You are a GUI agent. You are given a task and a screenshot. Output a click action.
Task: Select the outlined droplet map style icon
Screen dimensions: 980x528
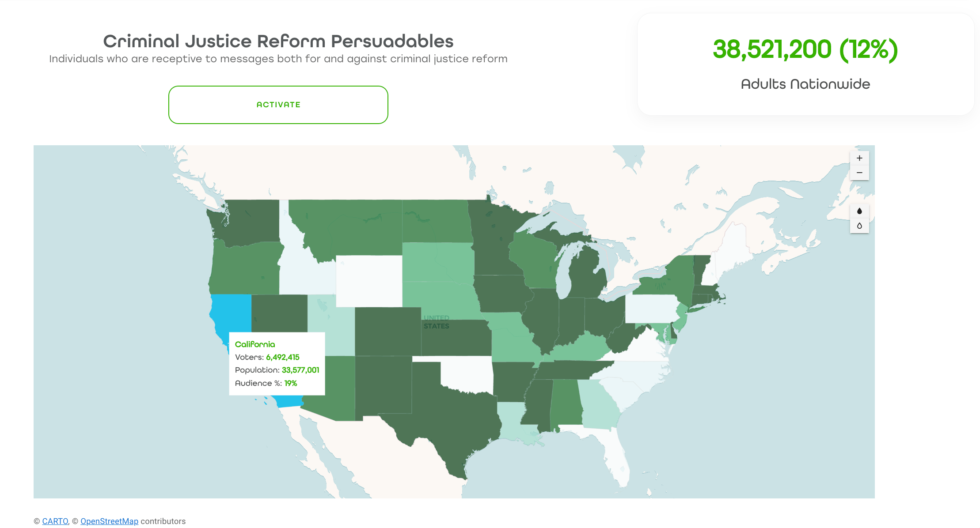[x=859, y=226]
